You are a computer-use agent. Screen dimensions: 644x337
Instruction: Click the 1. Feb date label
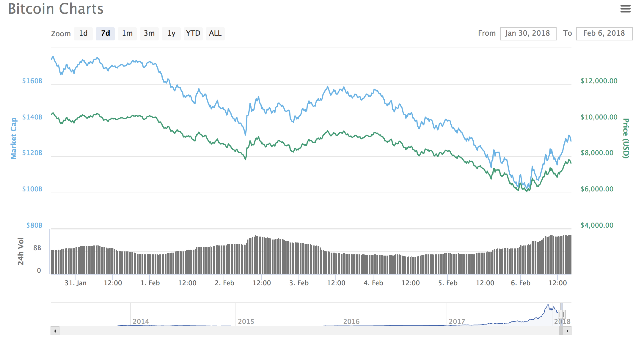click(150, 283)
